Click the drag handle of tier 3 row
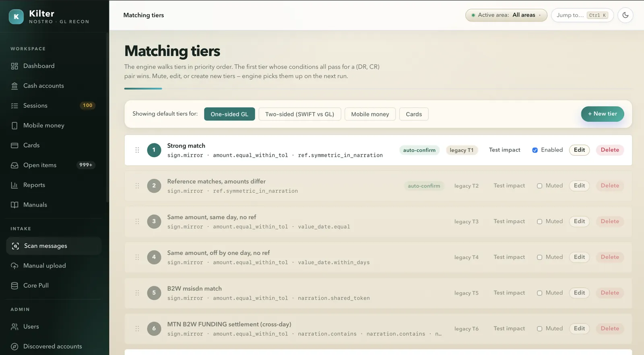Screen dimensions: 644x355 click(137, 222)
